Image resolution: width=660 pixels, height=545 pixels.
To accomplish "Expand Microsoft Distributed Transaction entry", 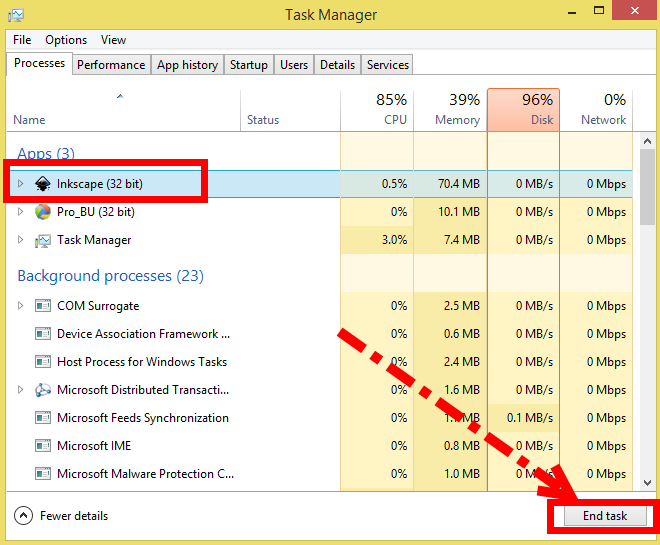I will pyautogui.click(x=20, y=390).
